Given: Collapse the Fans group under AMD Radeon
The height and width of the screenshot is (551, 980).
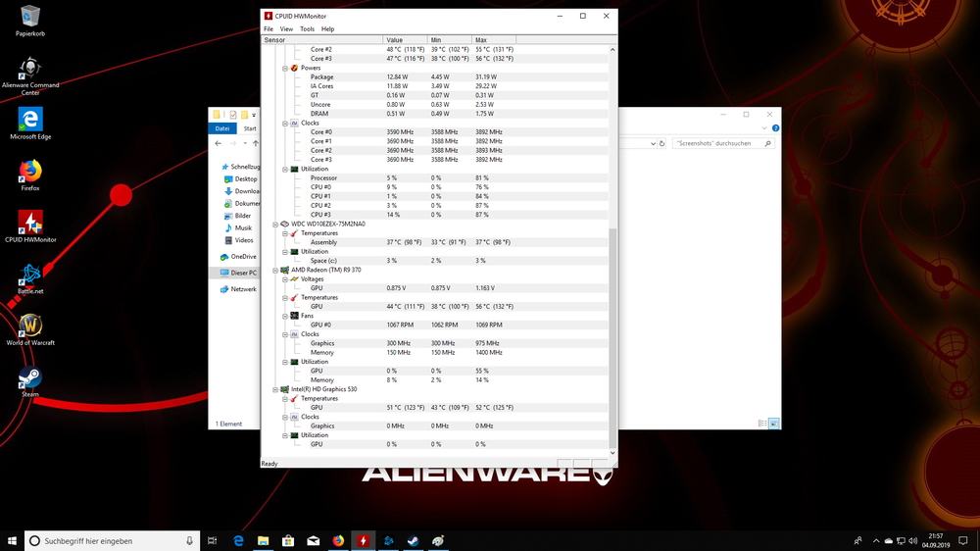Looking at the screenshot, I should pos(284,316).
